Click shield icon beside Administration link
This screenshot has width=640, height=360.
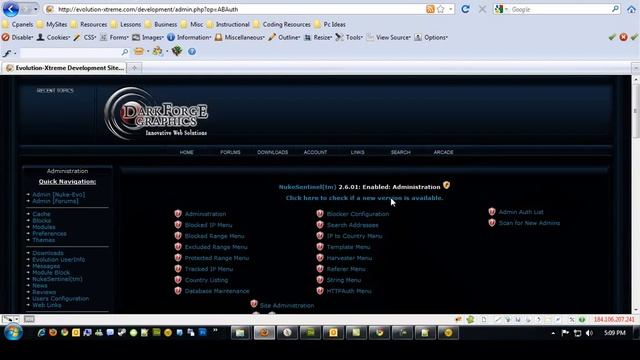coord(178,213)
